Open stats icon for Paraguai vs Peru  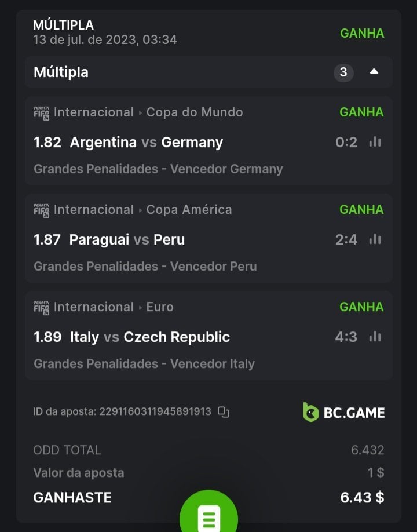pos(375,239)
